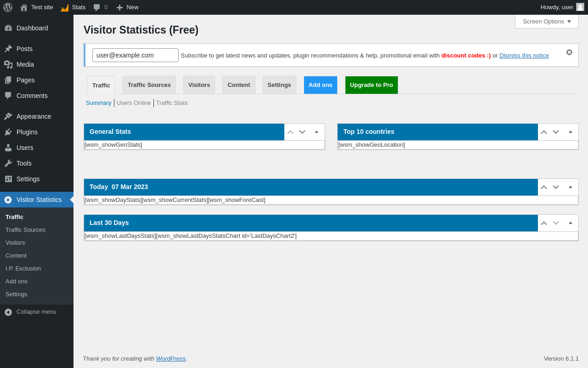This screenshot has width=588, height=368.
Task: Dismiss the subscribe notice with the X icon
Action: (569, 52)
